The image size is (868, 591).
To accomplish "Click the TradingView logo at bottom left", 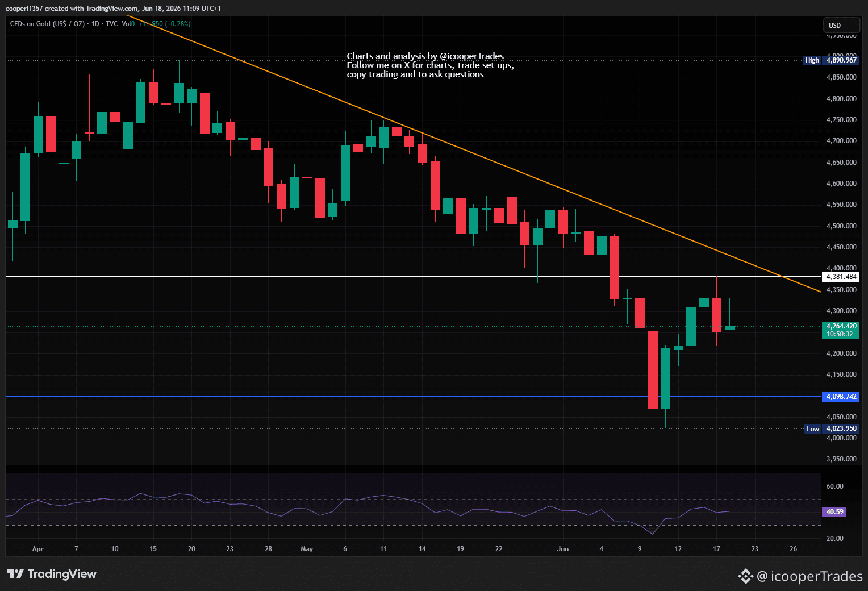I will (52, 574).
